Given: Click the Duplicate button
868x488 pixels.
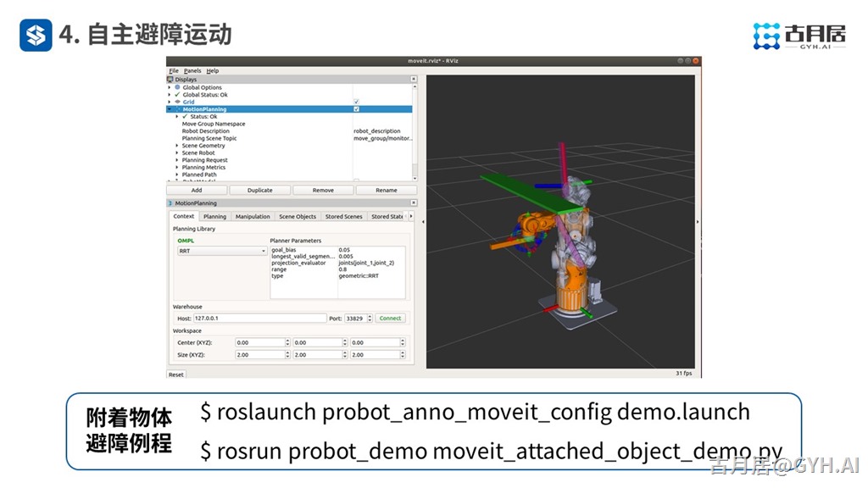Looking at the screenshot, I should (259, 190).
